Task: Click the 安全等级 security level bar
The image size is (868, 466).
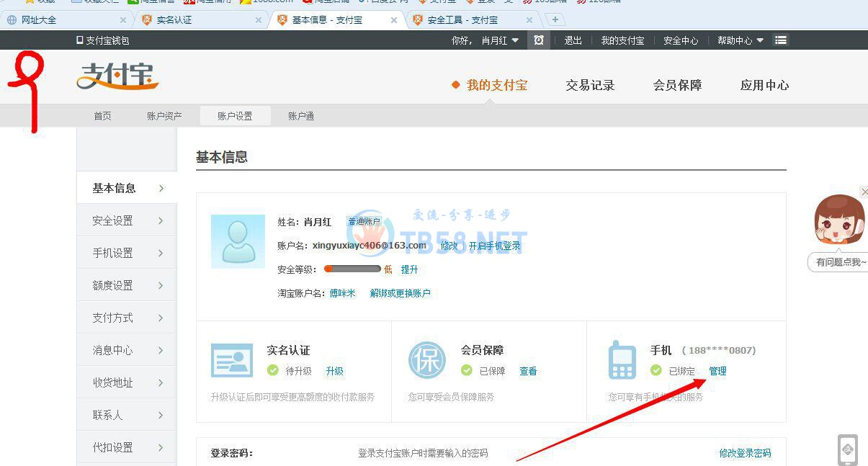Action: [352, 269]
